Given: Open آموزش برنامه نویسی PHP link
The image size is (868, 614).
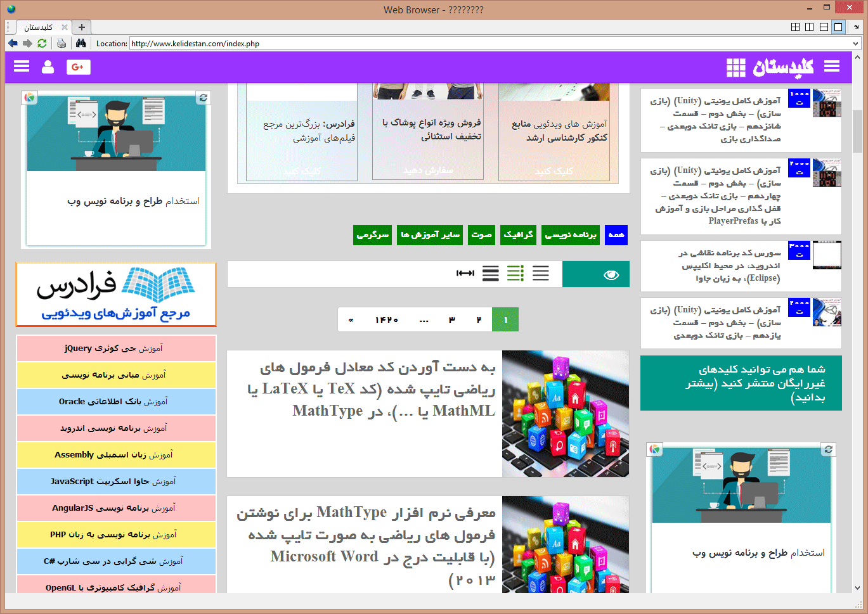Looking at the screenshot, I should coord(116,535).
